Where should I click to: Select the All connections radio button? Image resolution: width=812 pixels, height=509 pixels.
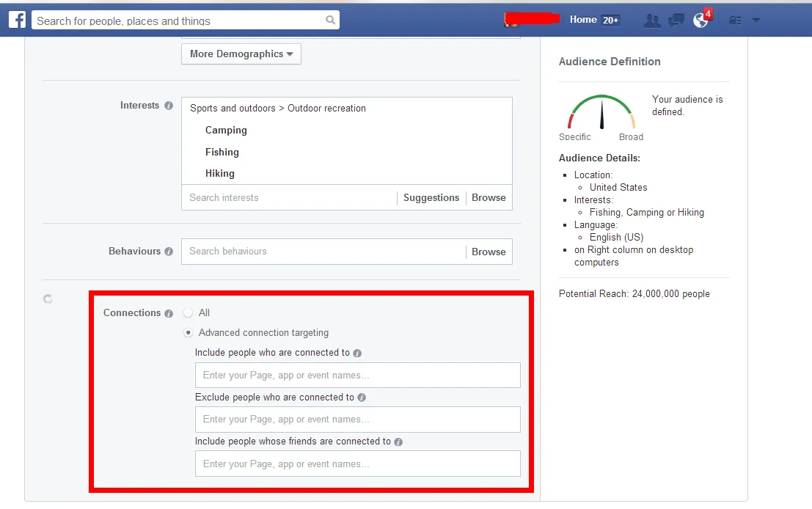188,312
